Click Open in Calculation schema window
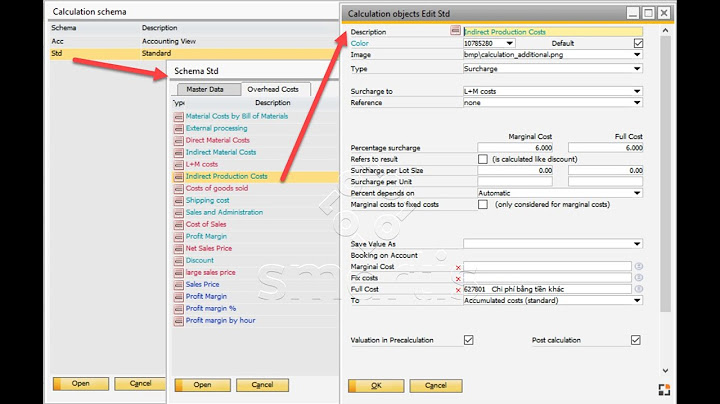This screenshot has height=404, width=720. pyautogui.click(x=81, y=384)
